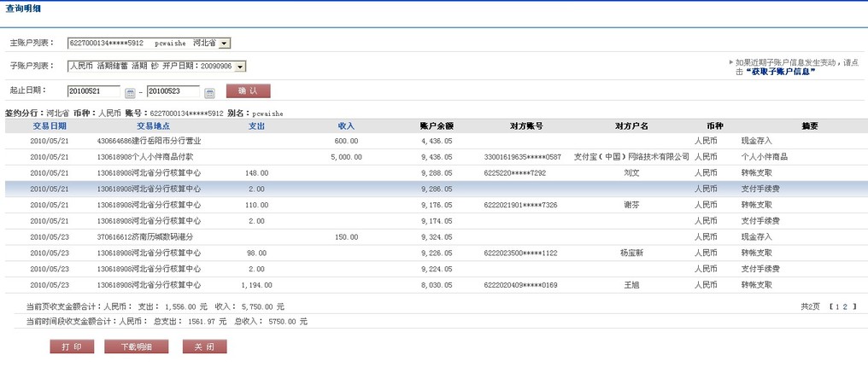Click the 打印 print button
Image resolution: width=868 pixels, height=390 pixels.
coord(72,347)
